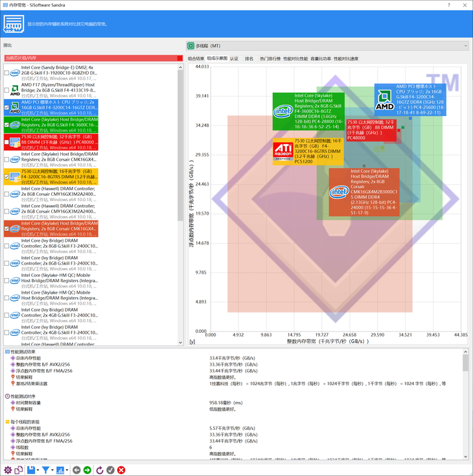
Task: Open the dropdown arrow beside the save icon
Action: click(x=38, y=470)
